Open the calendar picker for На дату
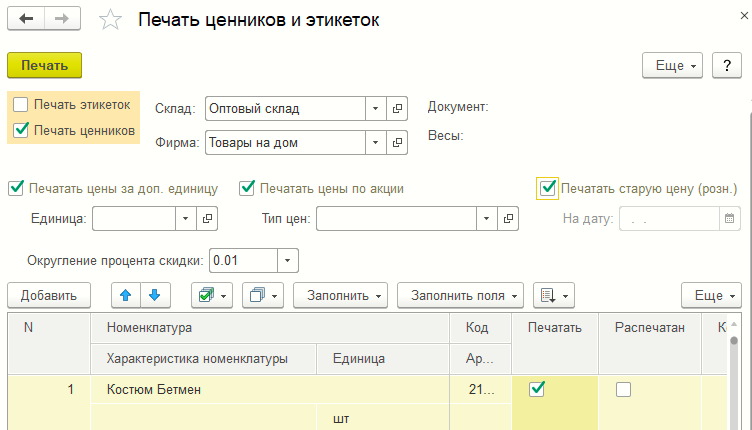Viewport: 752px width, 430px height. (x=730, y=217)
